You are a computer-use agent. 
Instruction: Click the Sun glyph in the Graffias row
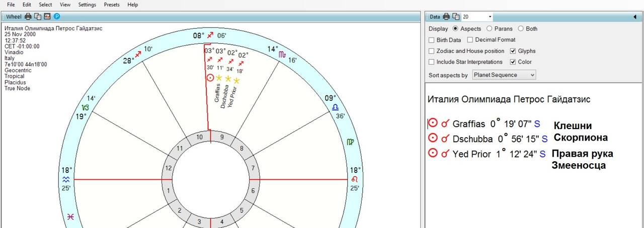click(x=432, y=123)
